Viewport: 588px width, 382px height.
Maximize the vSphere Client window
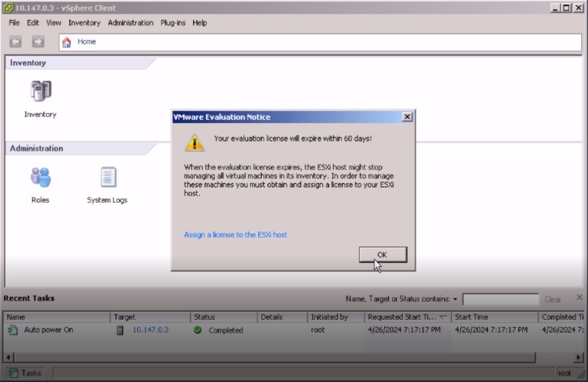tap(566, 7)
